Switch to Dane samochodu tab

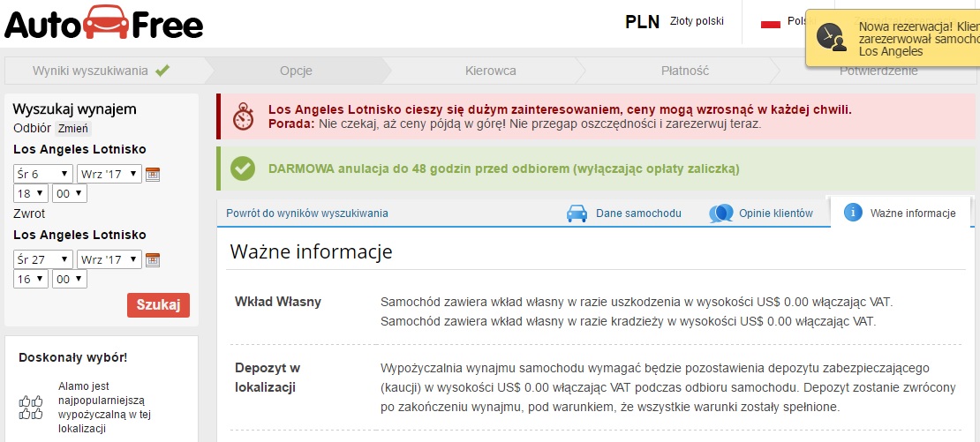[623, 214]
